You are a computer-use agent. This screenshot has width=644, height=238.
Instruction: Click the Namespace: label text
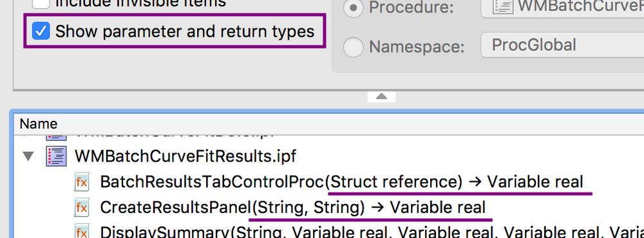(x=417, y=47)
